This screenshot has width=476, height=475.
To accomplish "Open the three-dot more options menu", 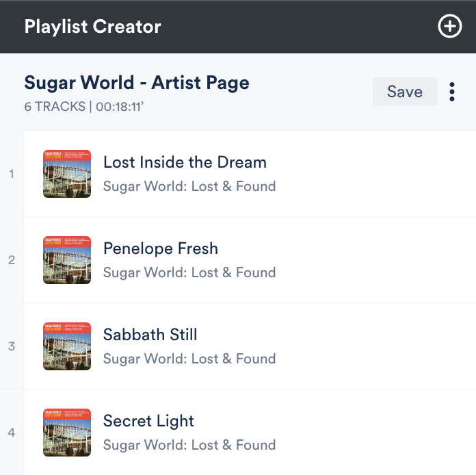I will point(452,92).
